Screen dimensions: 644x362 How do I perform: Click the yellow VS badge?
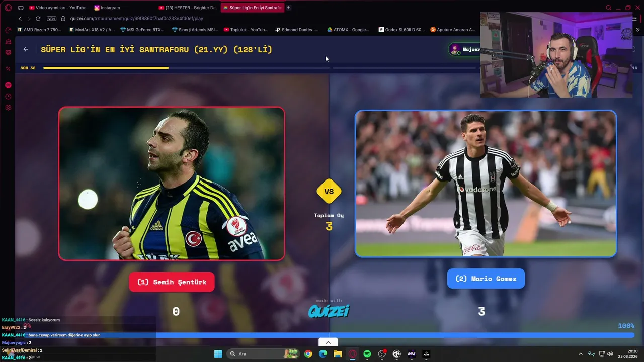coord(329,191)
